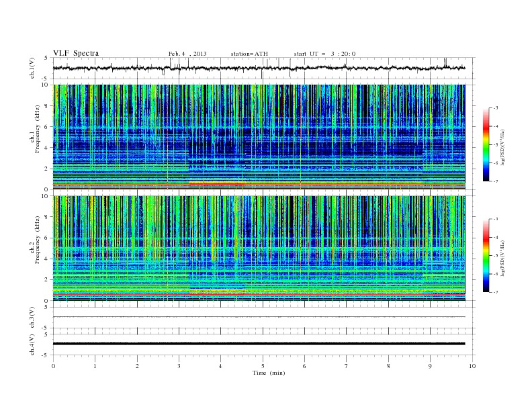The image size is (532, 411).
Task: Click the ch.1 frequency axis "4" tick label
Action: point(47,148)
